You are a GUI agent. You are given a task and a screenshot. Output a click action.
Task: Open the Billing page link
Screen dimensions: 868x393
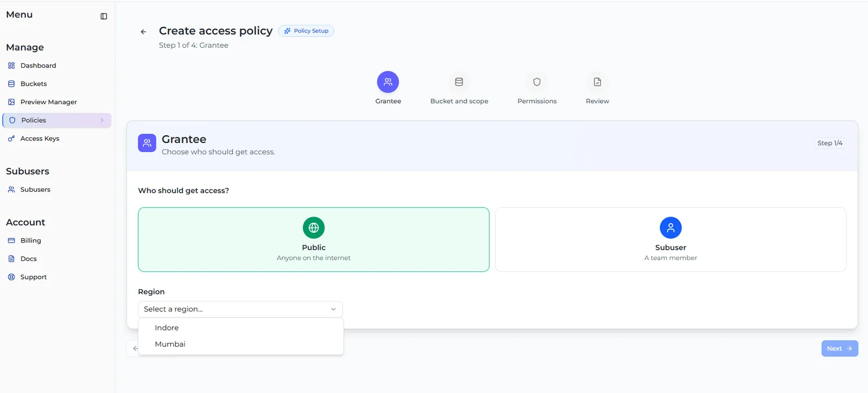30,240
